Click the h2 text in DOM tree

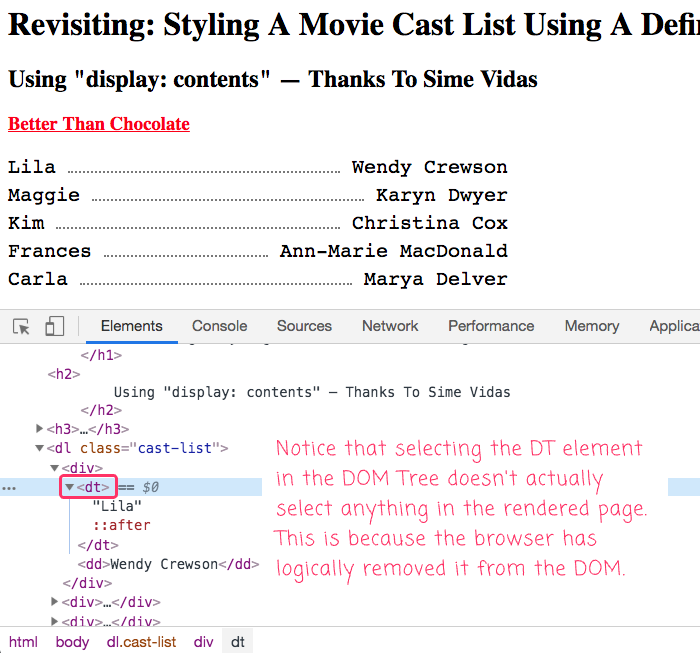(312, 392)
